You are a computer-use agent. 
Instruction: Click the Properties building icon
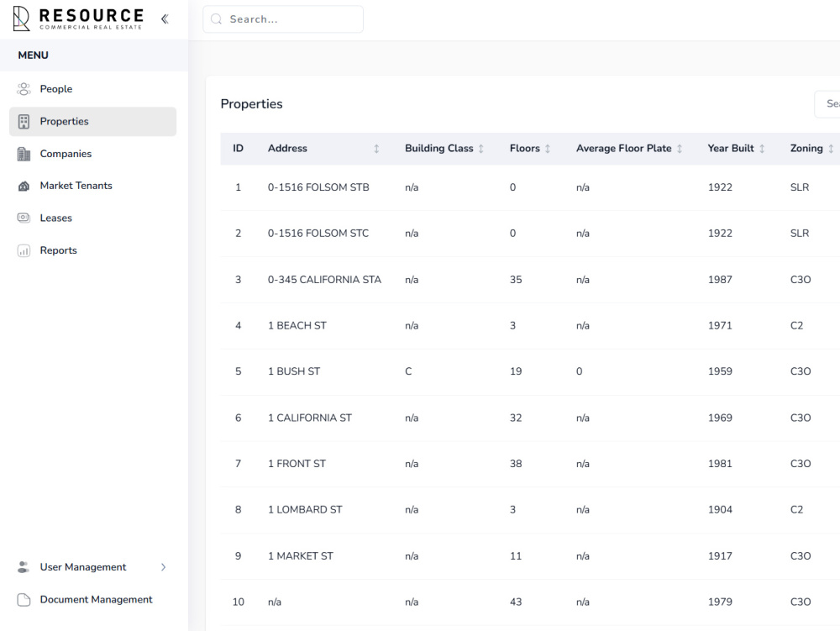(24, 122)
